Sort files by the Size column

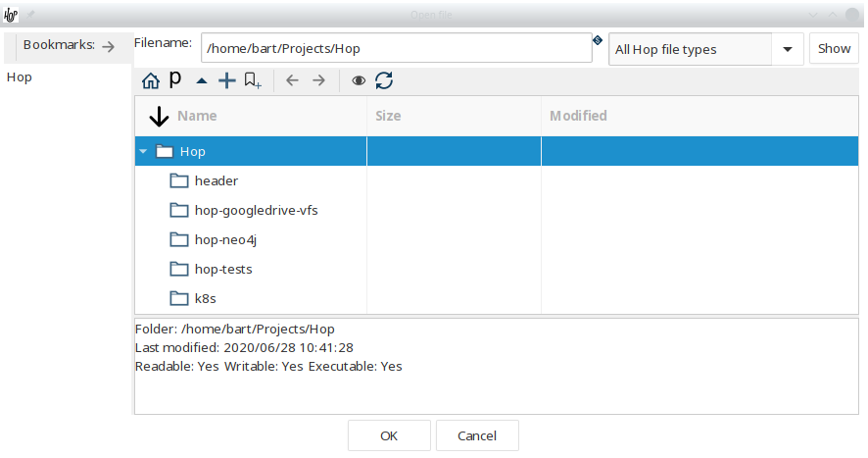pos(388,116)
